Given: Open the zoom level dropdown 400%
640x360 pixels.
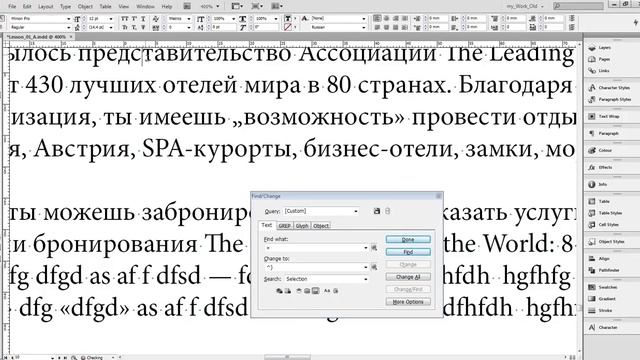Looking at the screenshot, I should (210, 7).
